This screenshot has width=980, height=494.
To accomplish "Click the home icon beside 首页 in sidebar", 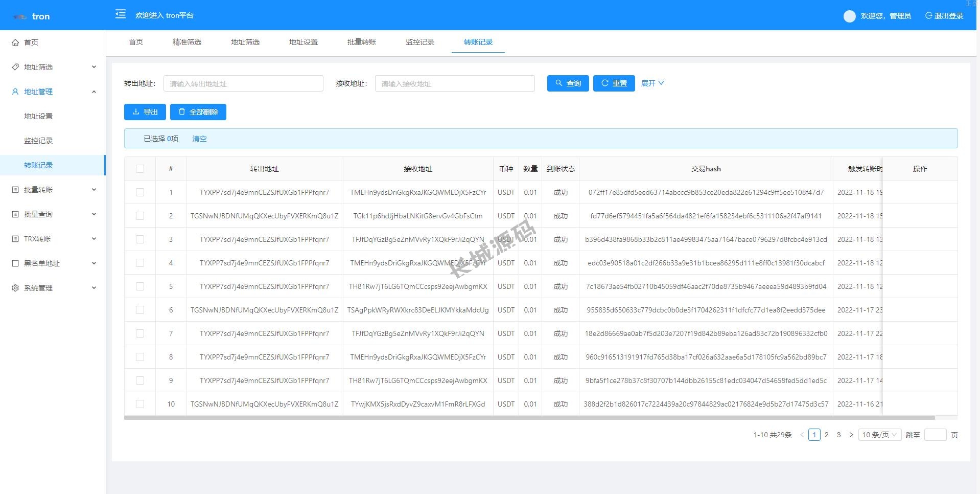I will point(15,42).
